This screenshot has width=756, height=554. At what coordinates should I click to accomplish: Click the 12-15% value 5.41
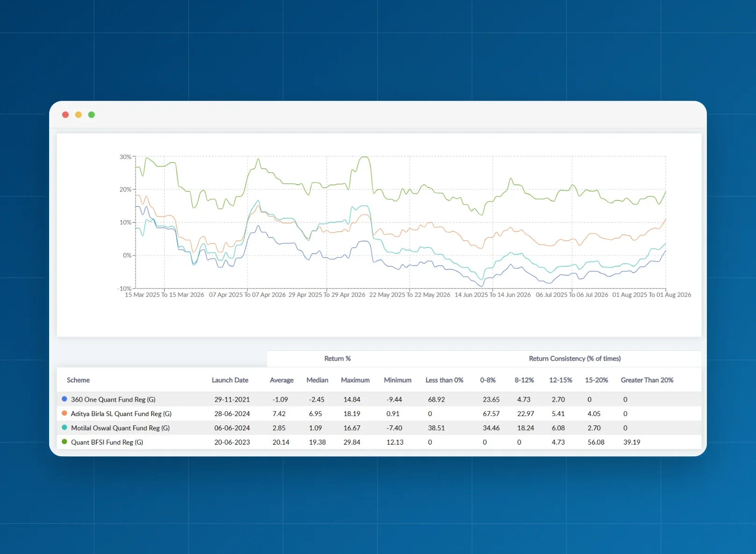[x=558, y=414]
